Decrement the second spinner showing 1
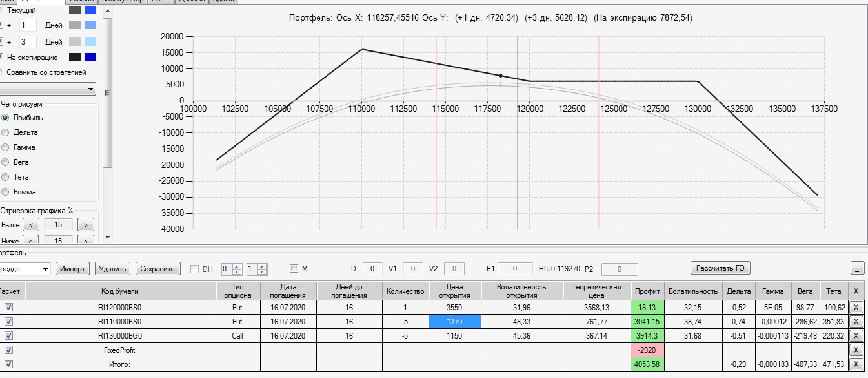868x378 pixels. pyautogui.click(x=262, y=271)
